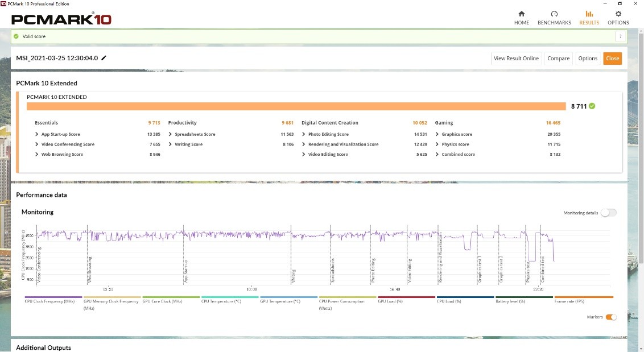Expand the Spreadsheets Score row
Viewport: 644px width, 352px height.
coord(171,134)
